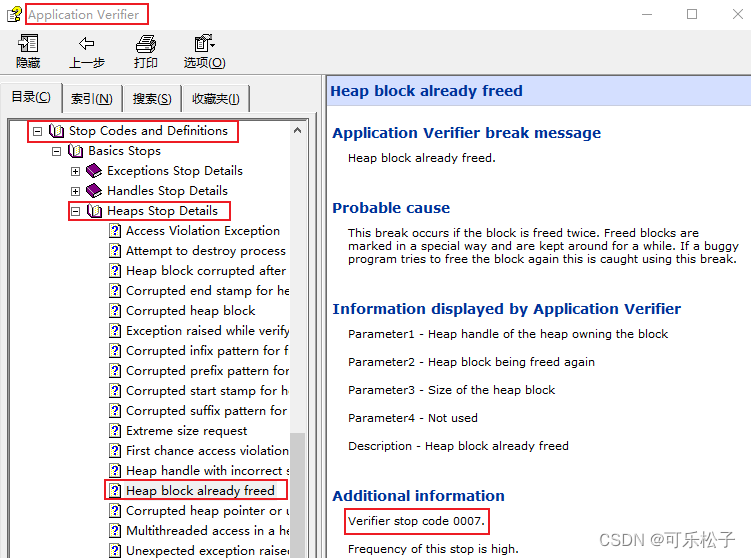Open Heap handle with incorrect topic
Image resolution: width=751 pixels, height=558 pixels.
coord(207,471)
